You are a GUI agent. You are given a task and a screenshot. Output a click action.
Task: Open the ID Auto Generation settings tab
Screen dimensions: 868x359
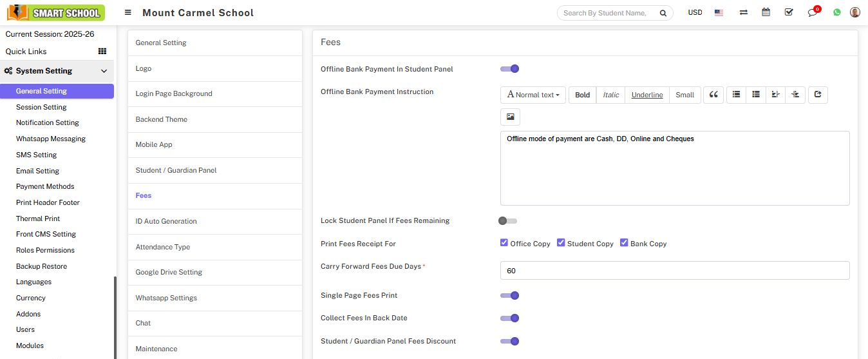166,221
